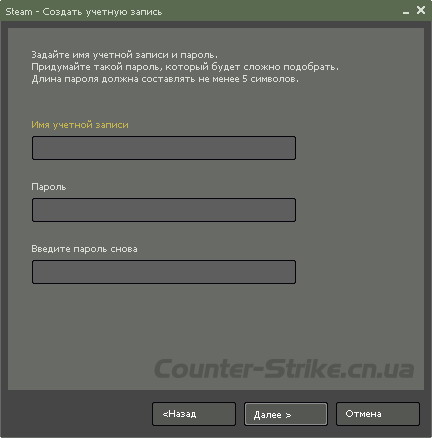Continue with the Далее > button

click(x=286, y=414)
